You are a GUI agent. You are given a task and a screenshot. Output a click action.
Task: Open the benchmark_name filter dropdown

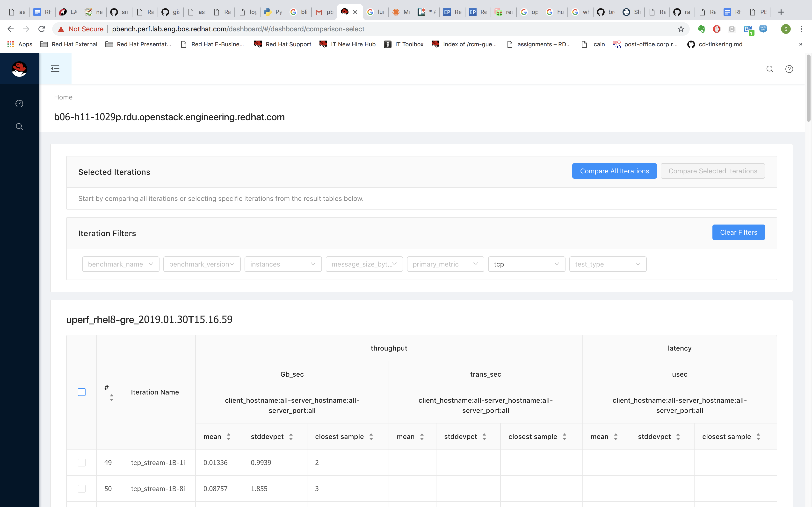(x=120, y=264)
